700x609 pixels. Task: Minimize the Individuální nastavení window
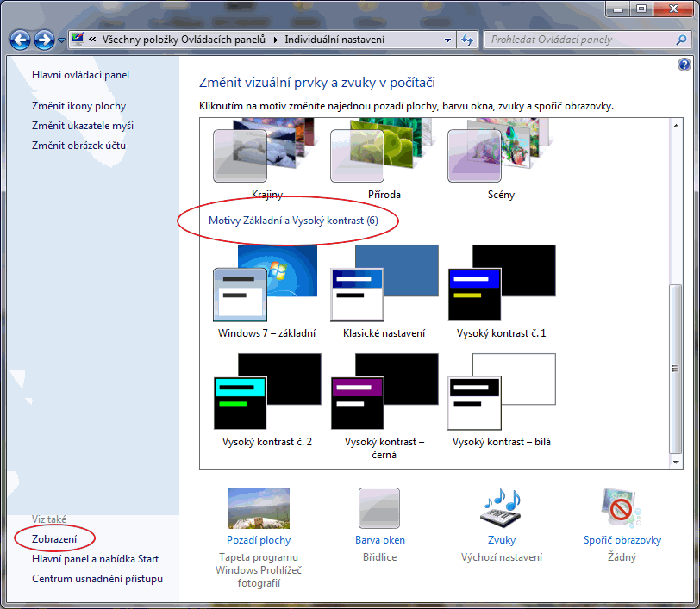click(618, 9)
